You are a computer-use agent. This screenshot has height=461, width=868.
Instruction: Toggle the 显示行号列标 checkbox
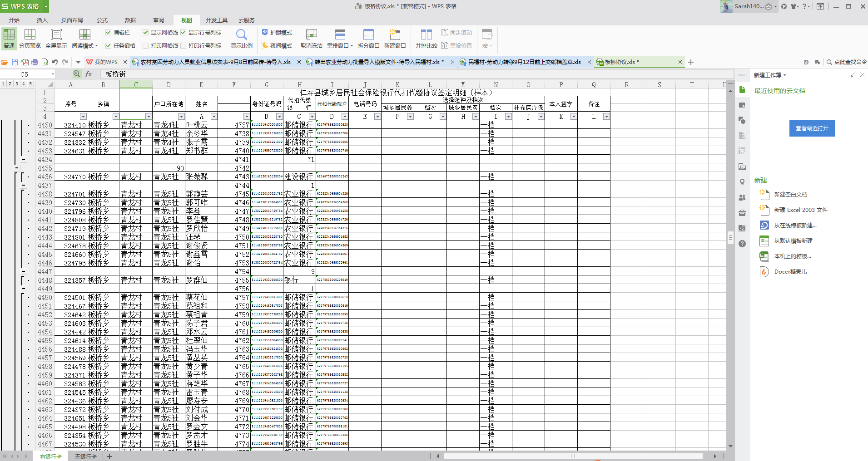coord(184,33)
